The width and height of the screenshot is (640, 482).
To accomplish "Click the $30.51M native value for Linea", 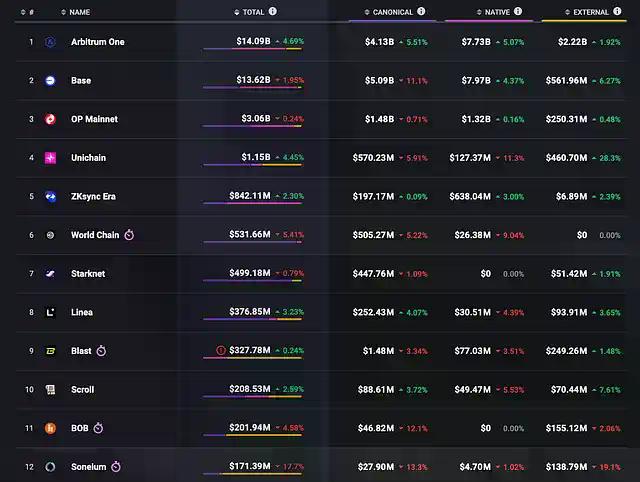I will point(472,313).
